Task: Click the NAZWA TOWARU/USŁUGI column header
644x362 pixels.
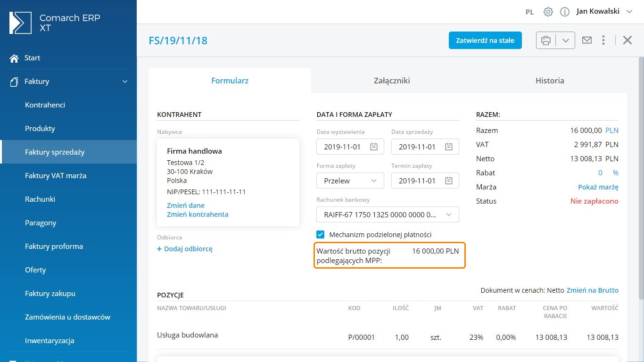Action: click(191, 308)
